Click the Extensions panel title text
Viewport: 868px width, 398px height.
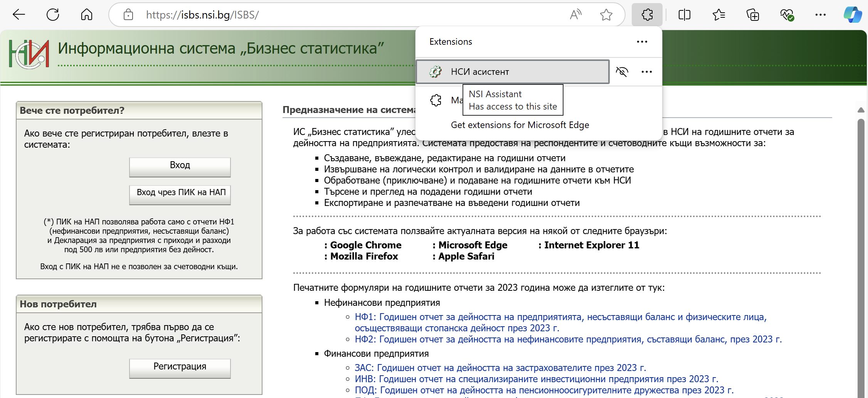(x=451, y=42)
